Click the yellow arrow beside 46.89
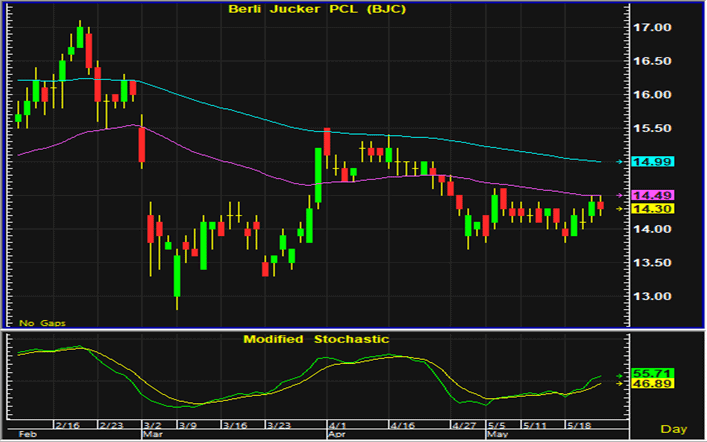 pyautogui.click(x=620, y=383)
